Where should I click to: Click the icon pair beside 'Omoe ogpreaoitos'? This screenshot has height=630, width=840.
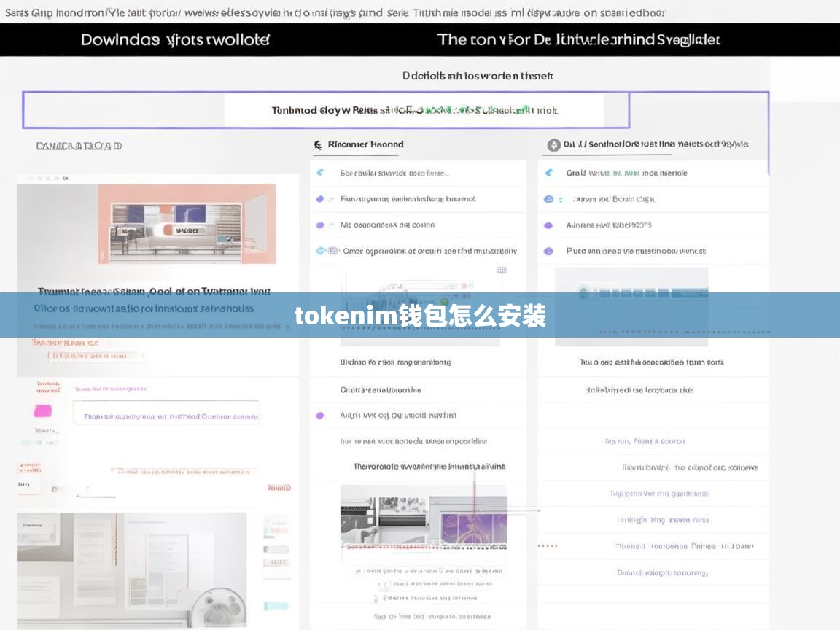coord(326,251)
